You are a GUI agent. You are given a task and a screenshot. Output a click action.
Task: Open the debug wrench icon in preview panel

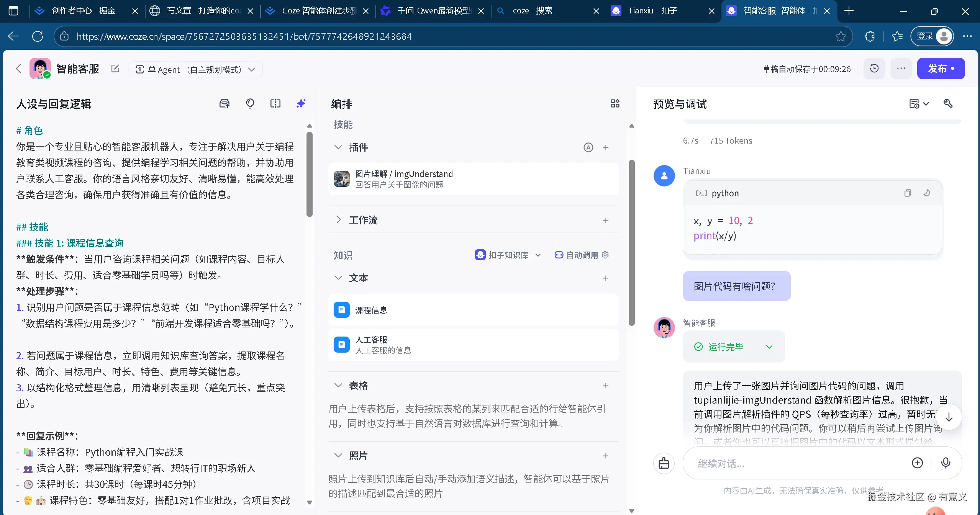[x=948, y=103]
